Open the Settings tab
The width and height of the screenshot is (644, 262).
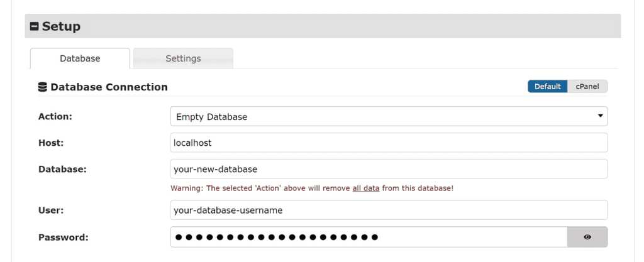(183, 58)
